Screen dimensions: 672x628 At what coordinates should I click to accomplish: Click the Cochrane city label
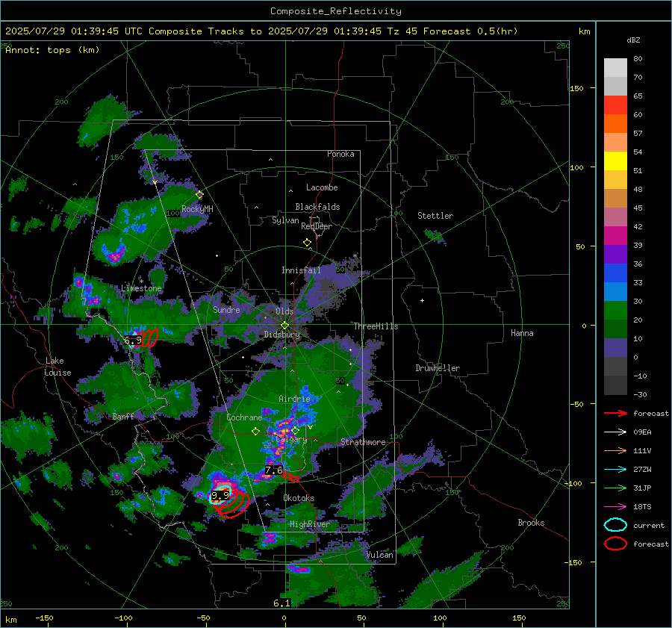point(244,417)
